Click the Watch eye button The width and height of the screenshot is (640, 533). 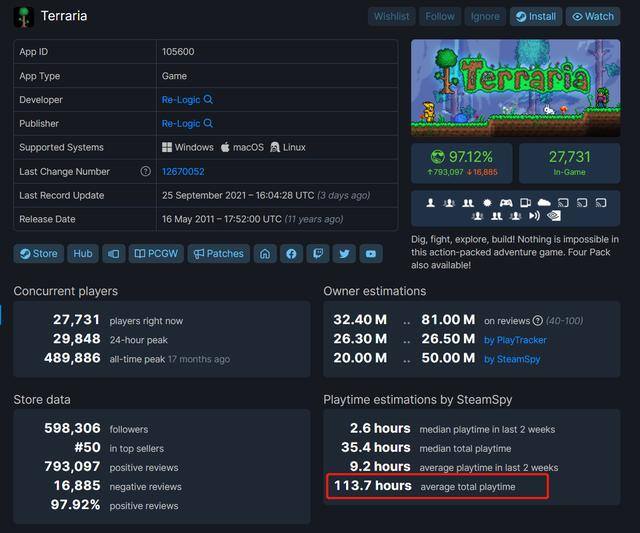[x=593, y=16]
